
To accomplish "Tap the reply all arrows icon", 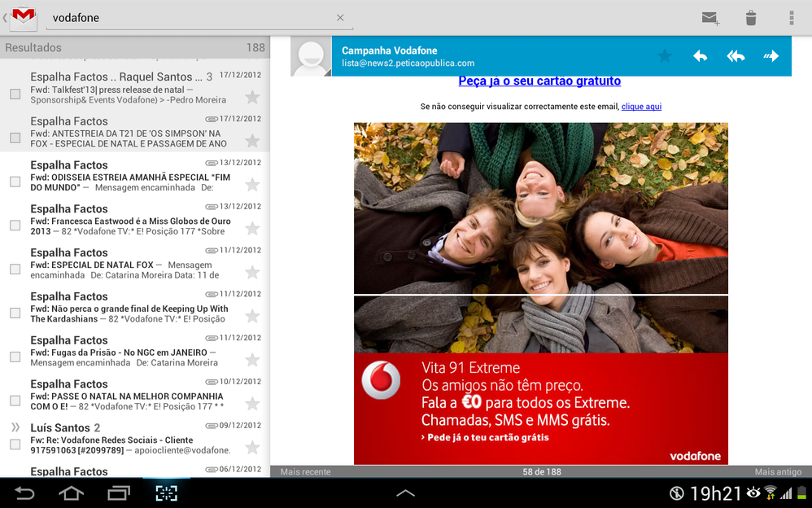I will 736,56.
